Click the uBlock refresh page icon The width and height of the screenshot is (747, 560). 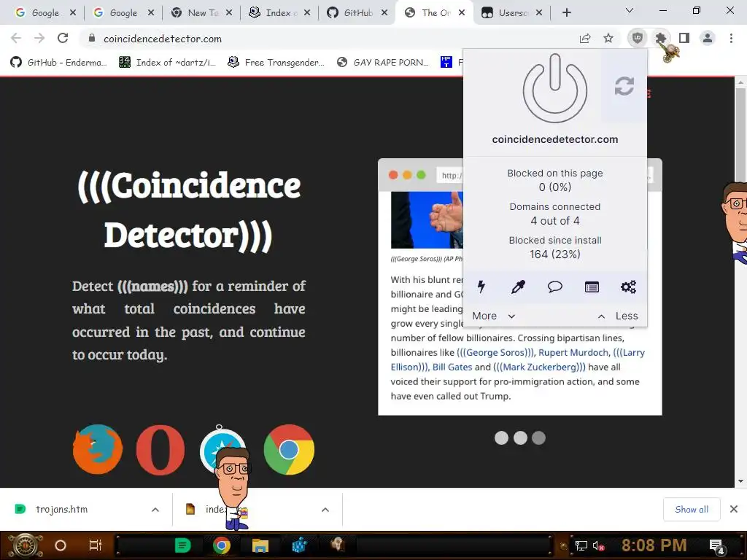tap(624, 86)
